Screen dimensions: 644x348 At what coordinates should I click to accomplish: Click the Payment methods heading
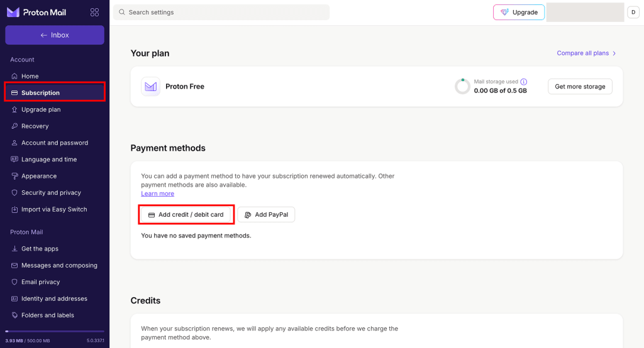pos(168,148)
